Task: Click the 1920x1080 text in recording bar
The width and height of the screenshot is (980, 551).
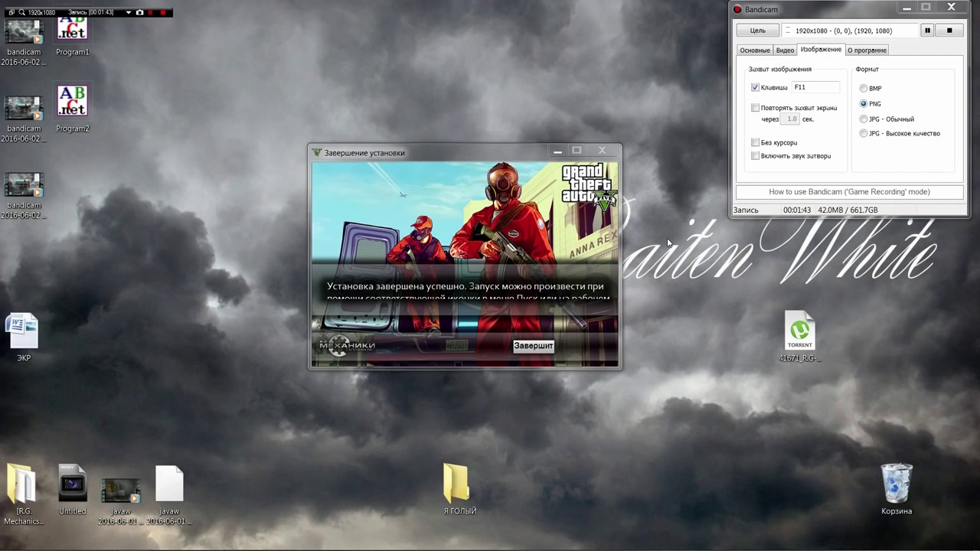Action: (41, 12)
